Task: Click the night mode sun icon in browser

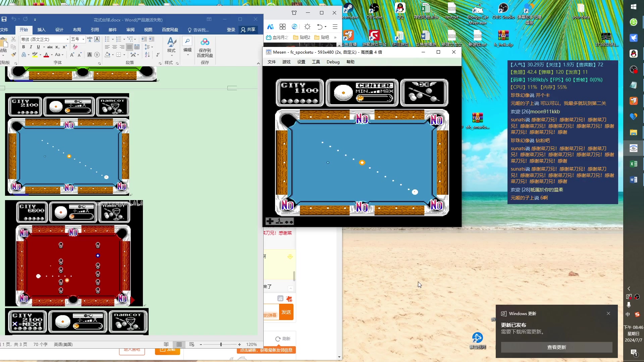Action: 307,26
